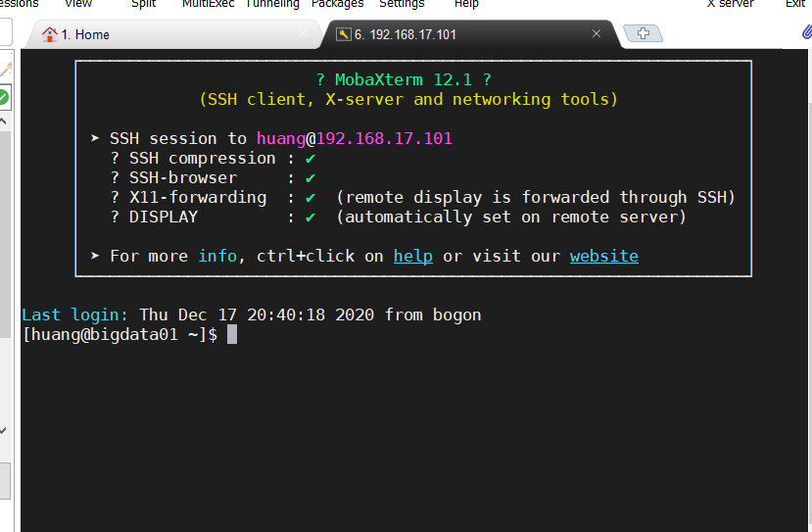
Task: Click the Exit toolbar button
Action: point(795,4)
